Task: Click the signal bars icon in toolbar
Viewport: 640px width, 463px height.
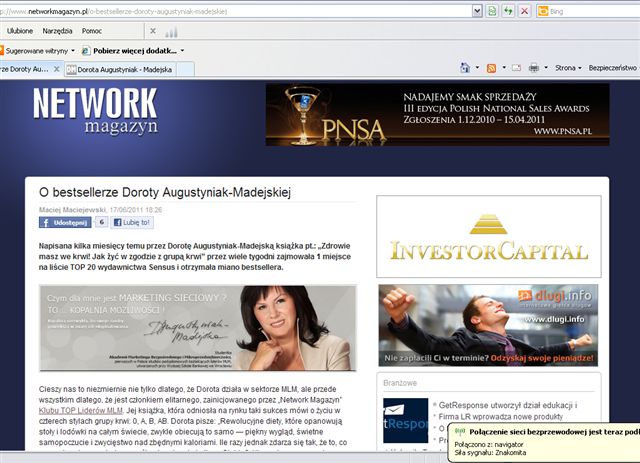Action: [x=171, y=32]
